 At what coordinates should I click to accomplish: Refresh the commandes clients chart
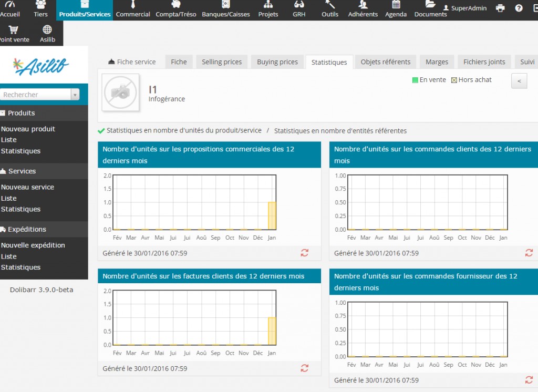529,253
